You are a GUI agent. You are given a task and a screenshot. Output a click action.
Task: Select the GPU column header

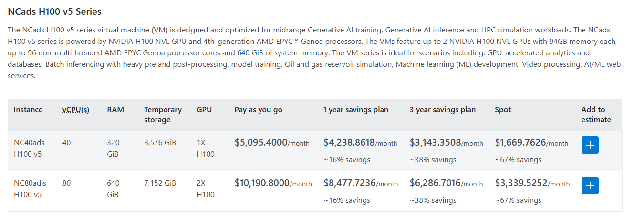204,110
